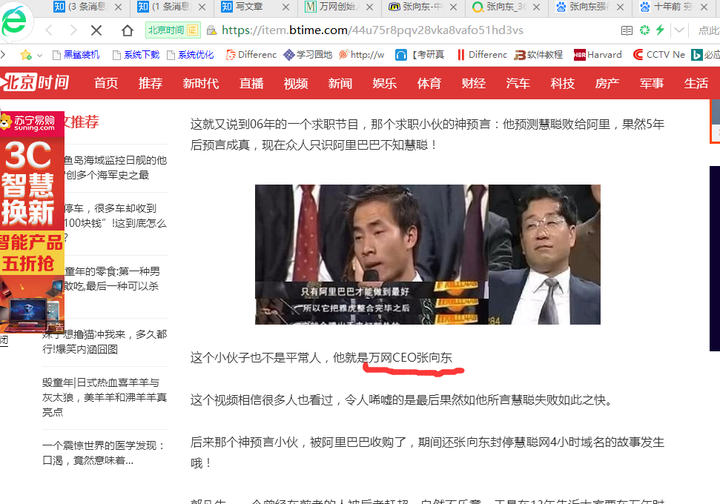Click the browser forward arrow
The image size is (720, 504).
(x=74, y=31)
